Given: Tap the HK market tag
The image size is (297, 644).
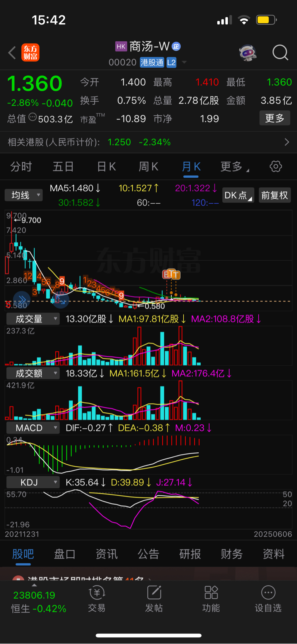Looking at the screenshot, I should point(121,46).
